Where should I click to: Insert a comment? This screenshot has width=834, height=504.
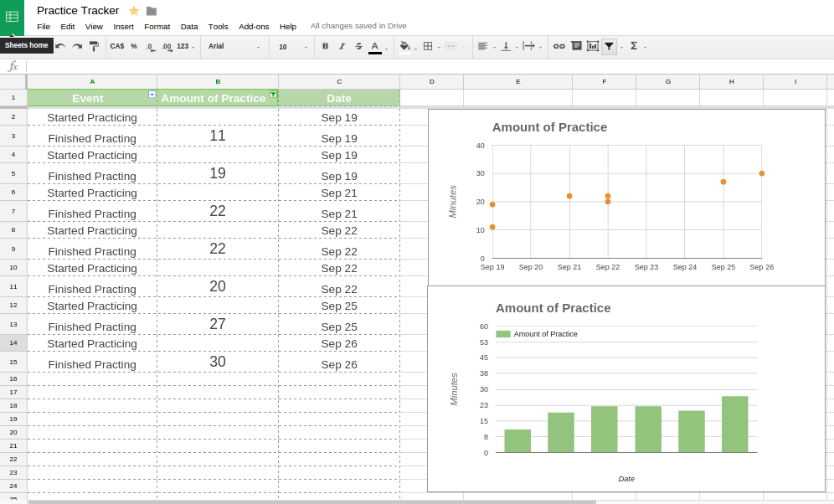[576, 46]
